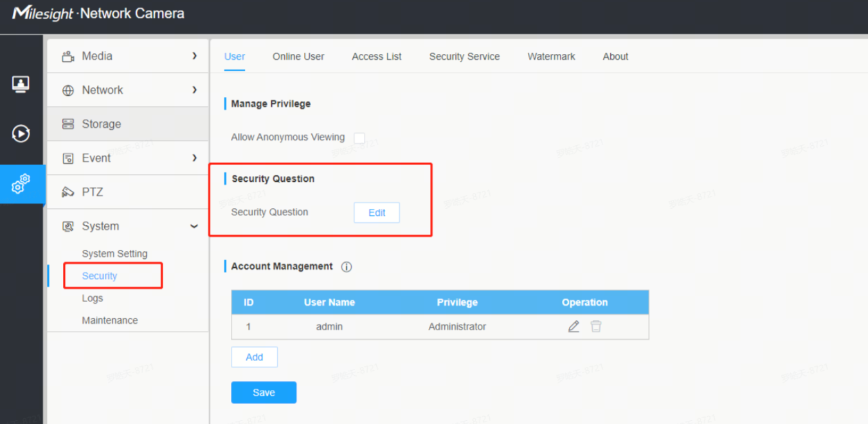Viewport: 868px width, 424px height.
Task: Click the Operation column header
Action: (x=584, y=303)
